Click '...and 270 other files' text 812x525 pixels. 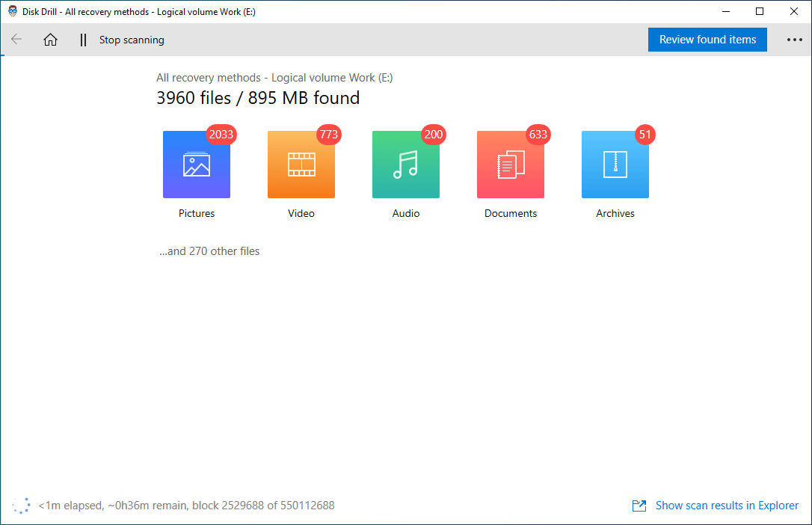coord(209,251)
